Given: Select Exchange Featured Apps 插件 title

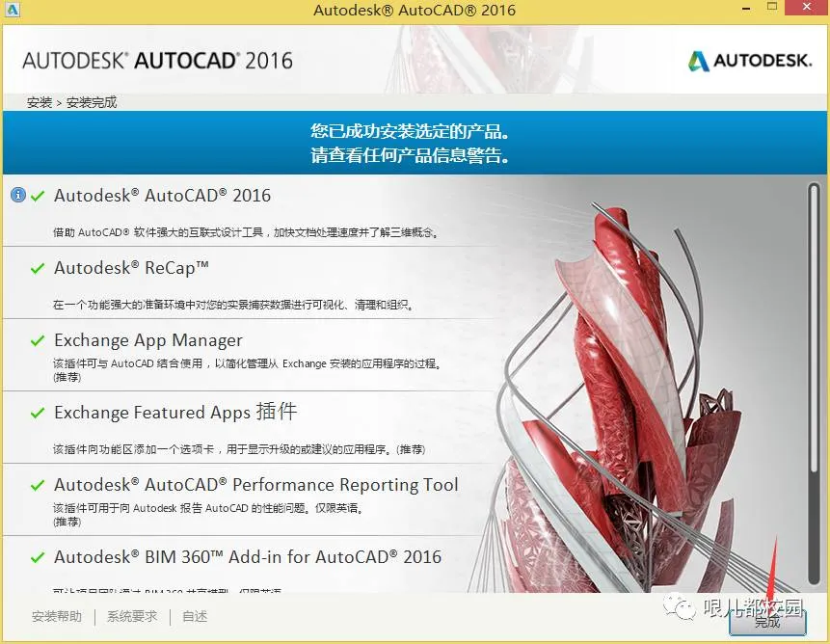Looking at the screenshot, I should pos(175,412).
